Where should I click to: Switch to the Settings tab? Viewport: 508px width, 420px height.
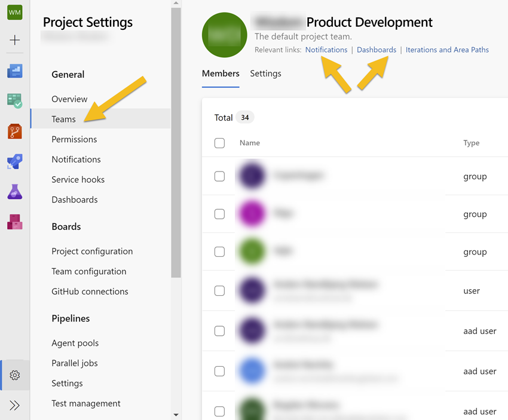(x=265, y=73)
